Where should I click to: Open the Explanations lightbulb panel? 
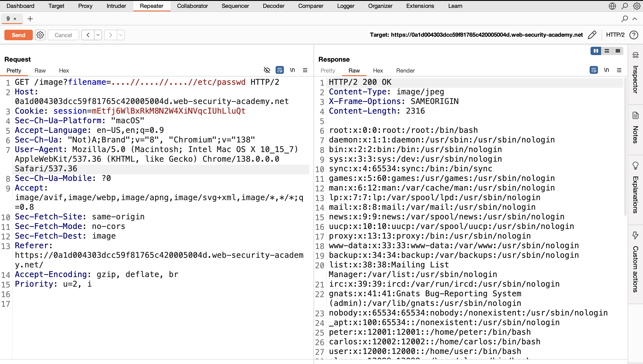635,187
